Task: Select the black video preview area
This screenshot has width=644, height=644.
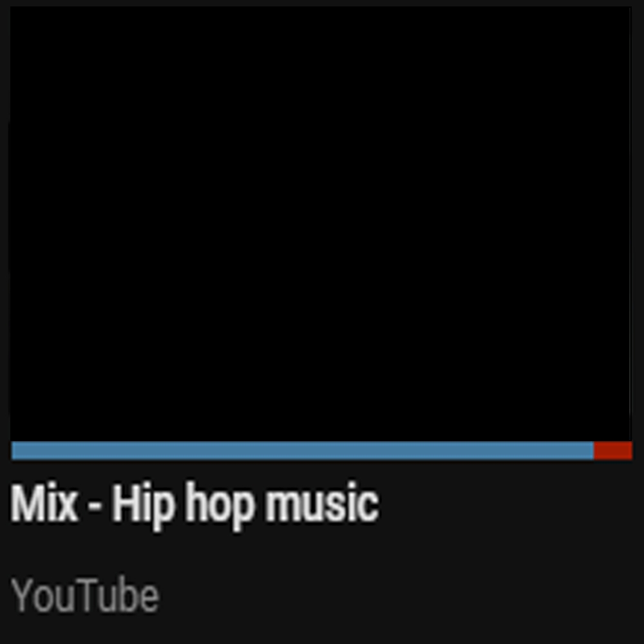Action: tap(321, 224)
